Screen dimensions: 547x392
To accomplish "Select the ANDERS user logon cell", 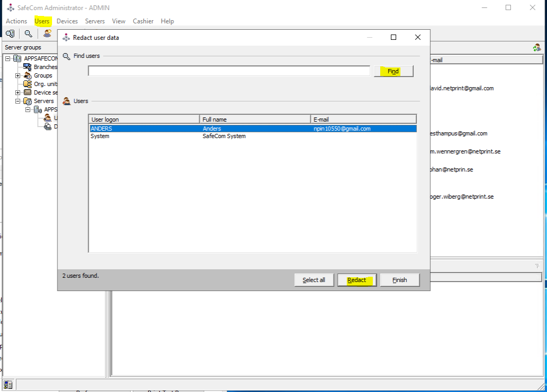I will pyautogui.click(x=101, y=129).
